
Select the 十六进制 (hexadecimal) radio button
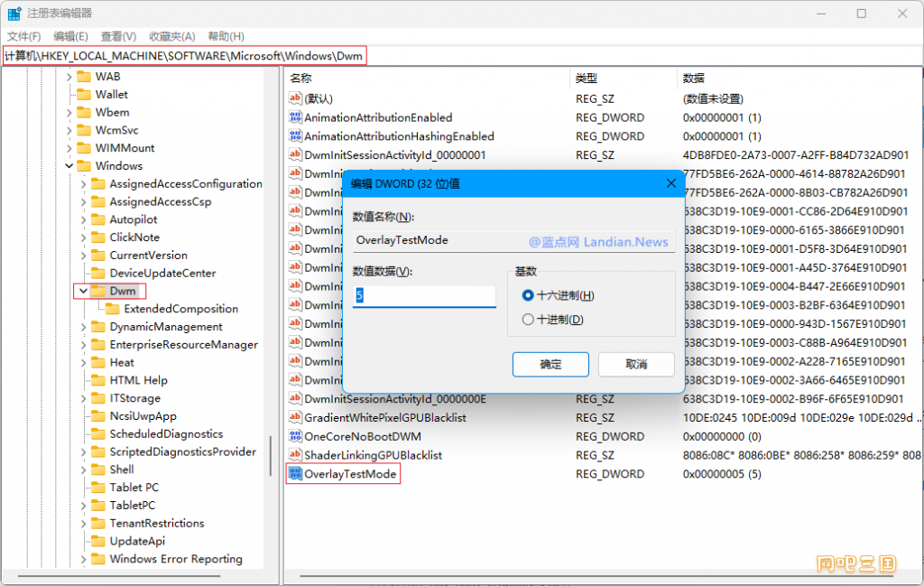528,295
